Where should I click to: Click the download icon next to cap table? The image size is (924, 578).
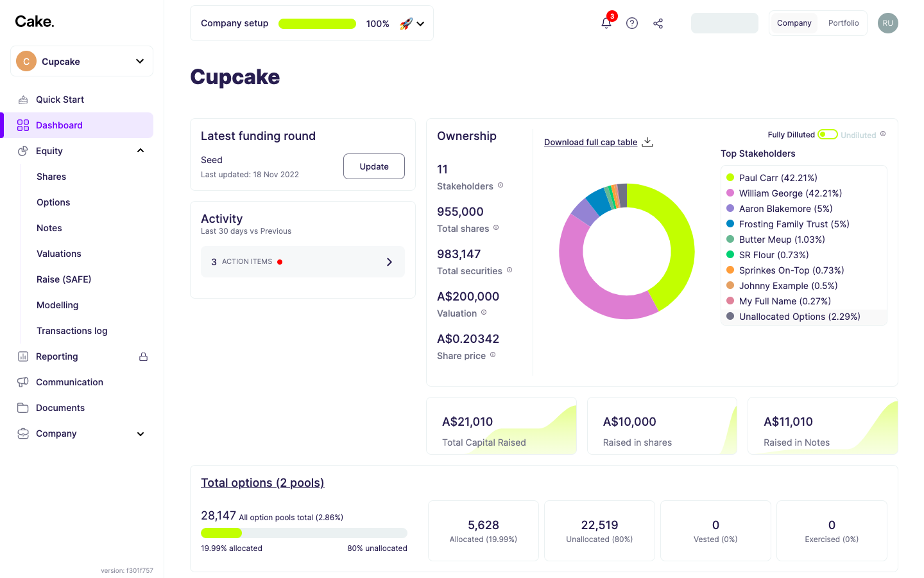pyautogui.click(x=647, y=141)
